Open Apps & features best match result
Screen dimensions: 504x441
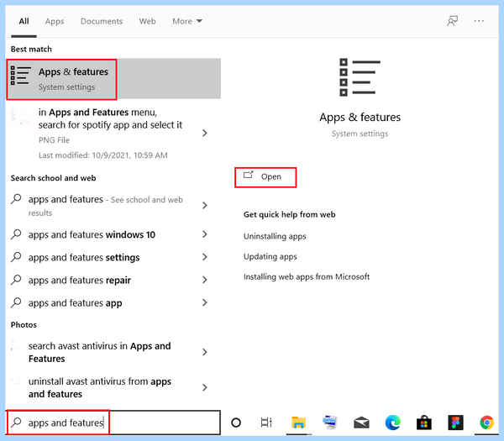click(113, 79)
